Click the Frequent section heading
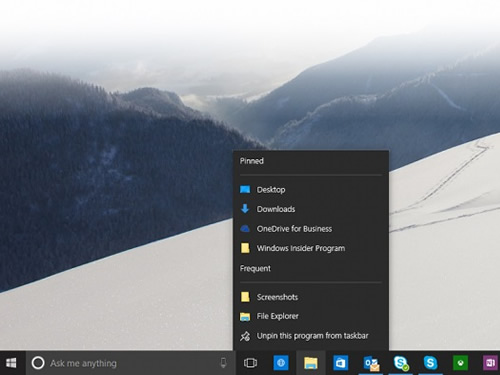The width and height of the screenshot is (500, 375). [255, 268]
